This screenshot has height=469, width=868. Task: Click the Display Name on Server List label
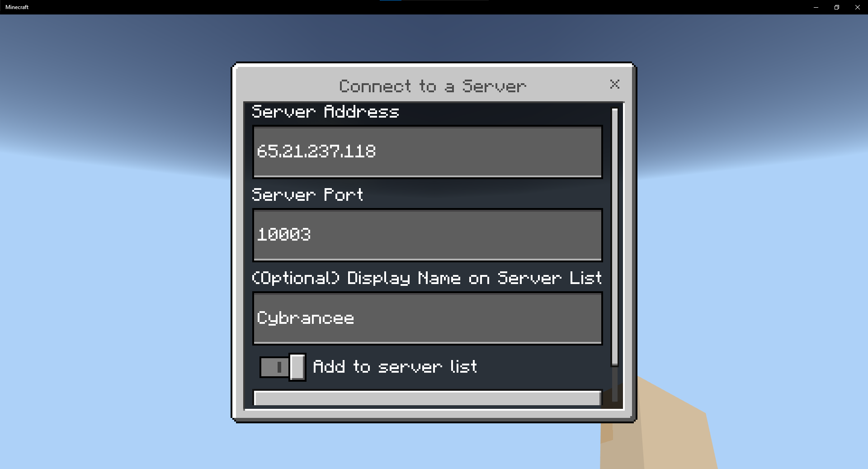[426, 278]
